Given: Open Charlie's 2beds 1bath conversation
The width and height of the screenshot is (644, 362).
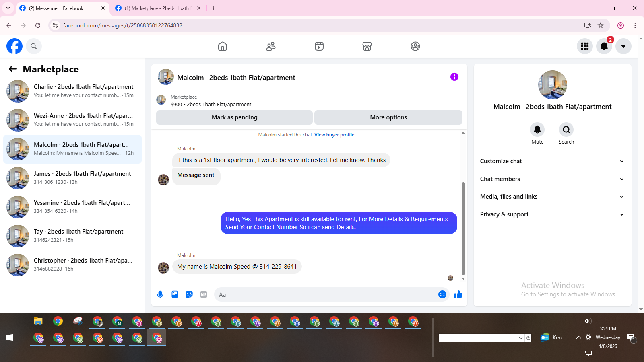Looking at the screenshot, I should (x=72, y=91).
